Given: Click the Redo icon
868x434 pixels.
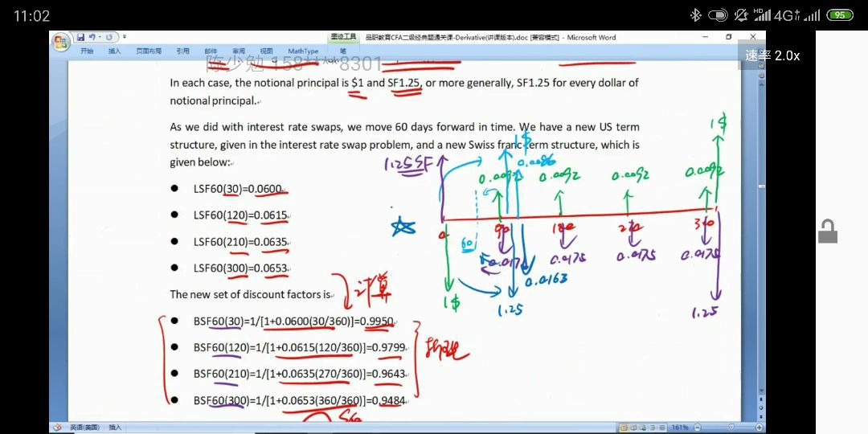Looking at the screenshot, I should [x=109, y=37].
